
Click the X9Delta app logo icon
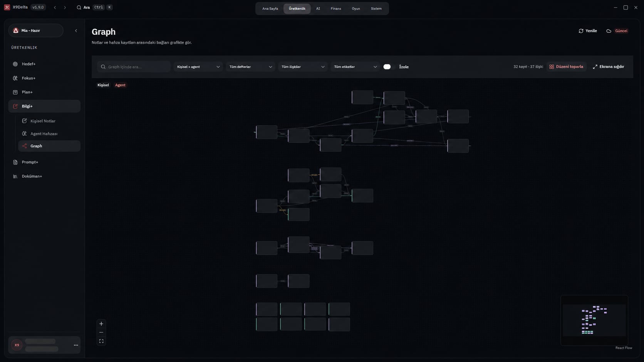pyautogui.click(x=7, y=7)
